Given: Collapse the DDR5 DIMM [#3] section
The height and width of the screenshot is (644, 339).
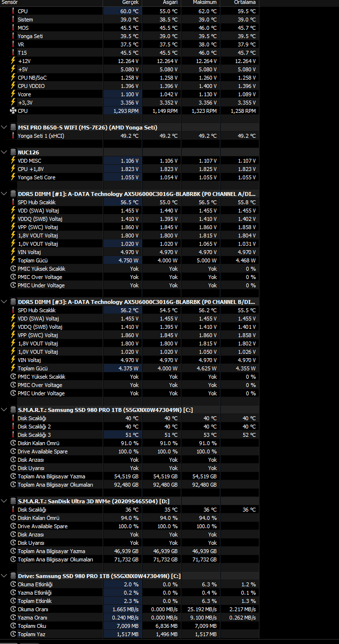Looking at the screenshot, I should tap(4, 302).
